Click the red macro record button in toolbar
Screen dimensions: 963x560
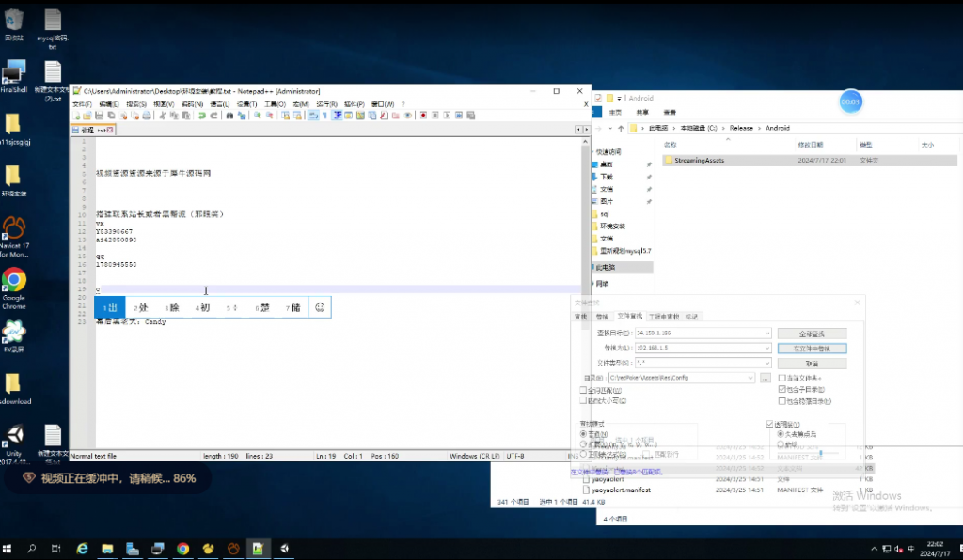click(x=423, y=116)
